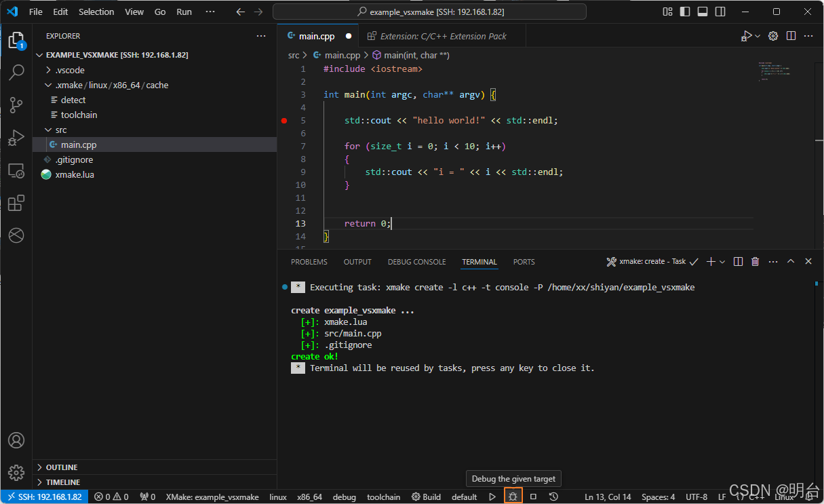The height and width of the screenshot is (504, 824).
Task: Open the Run menu
Action: coord(184,12)
